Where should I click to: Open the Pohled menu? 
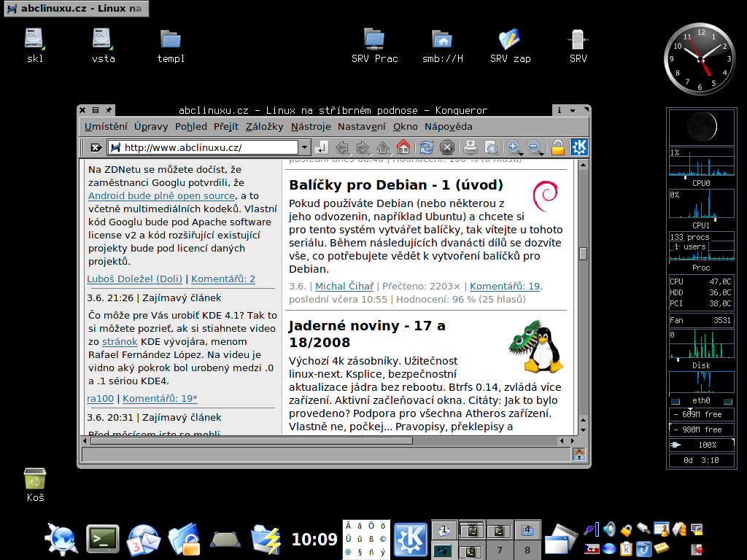(x=191, y=127)
